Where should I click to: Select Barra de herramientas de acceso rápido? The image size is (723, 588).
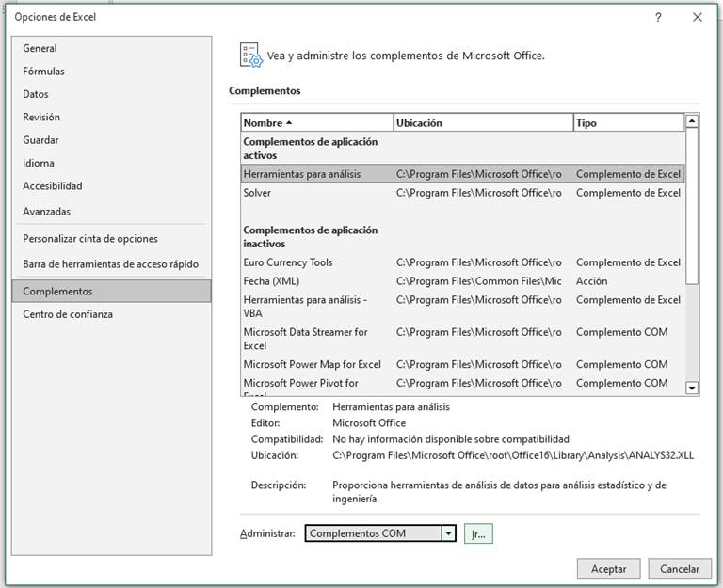(111, 264)
